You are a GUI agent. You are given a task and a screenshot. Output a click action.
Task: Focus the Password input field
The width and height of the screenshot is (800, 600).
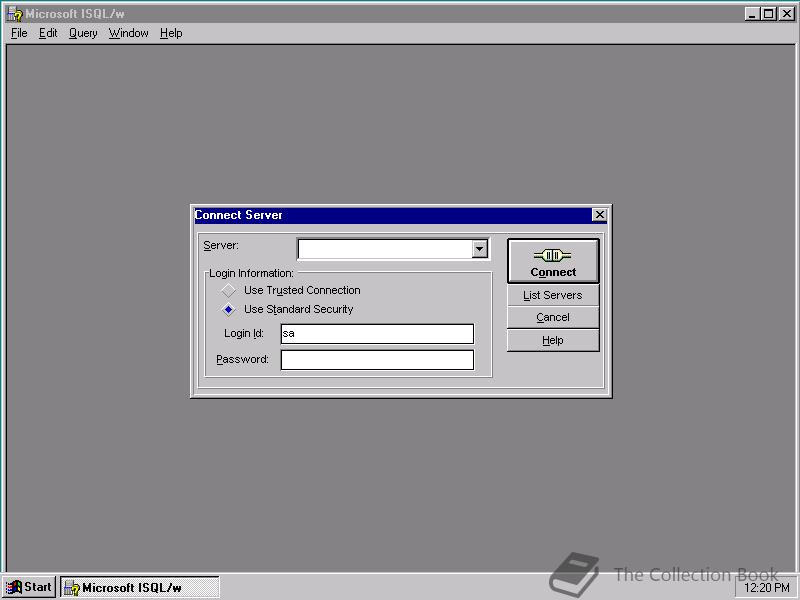pyautogui.click(x=377, y=360)
